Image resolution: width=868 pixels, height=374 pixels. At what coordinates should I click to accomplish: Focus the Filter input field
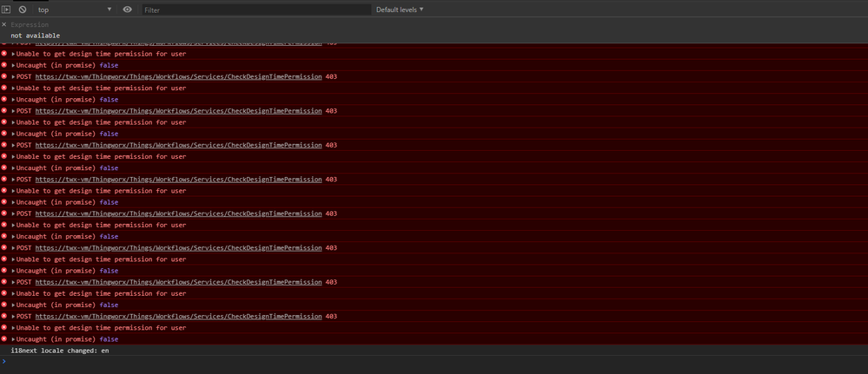point(256,10)
